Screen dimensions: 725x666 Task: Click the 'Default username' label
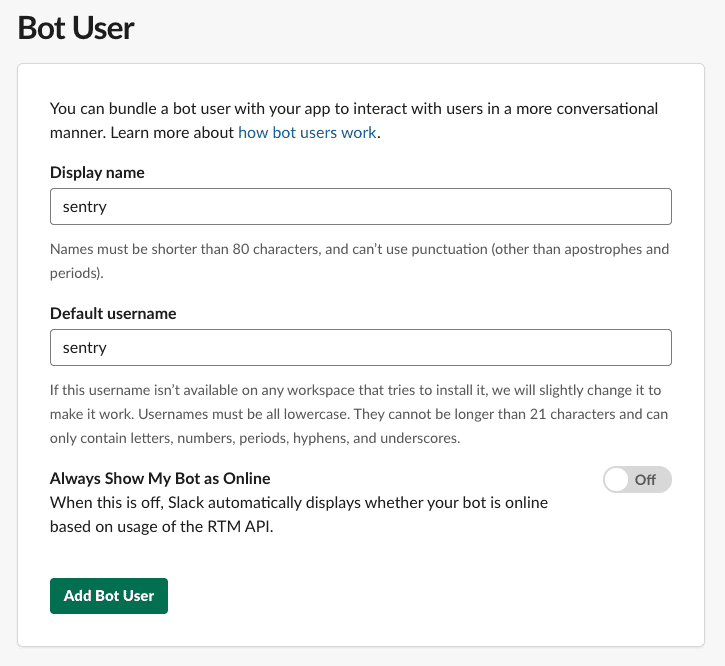[113, 314]
